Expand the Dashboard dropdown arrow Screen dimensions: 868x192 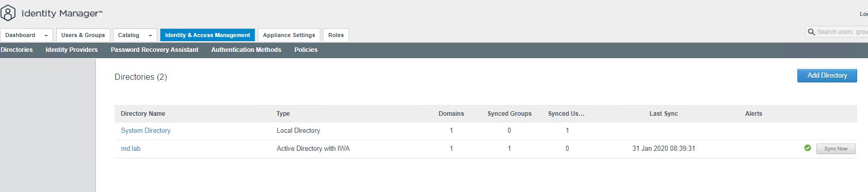pyautogui.click(x=46, y=36)
